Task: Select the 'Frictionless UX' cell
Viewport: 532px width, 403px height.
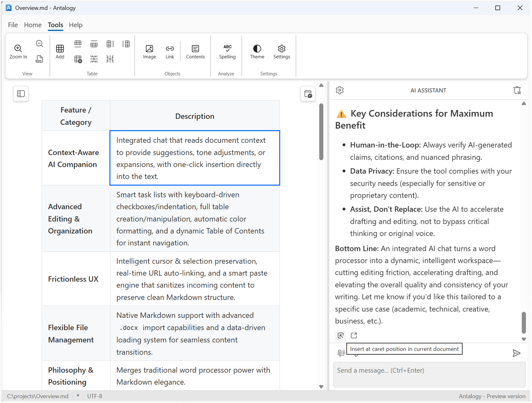Action: pos(76,279)
